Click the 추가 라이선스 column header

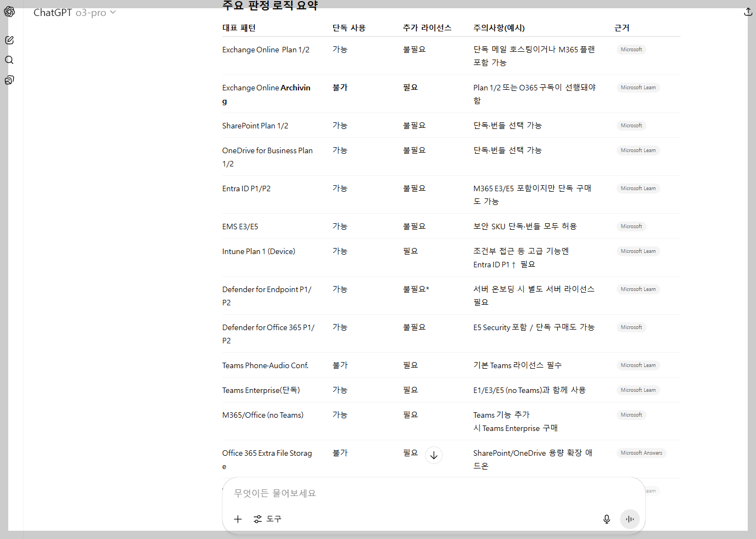click(x=427, y=28)
